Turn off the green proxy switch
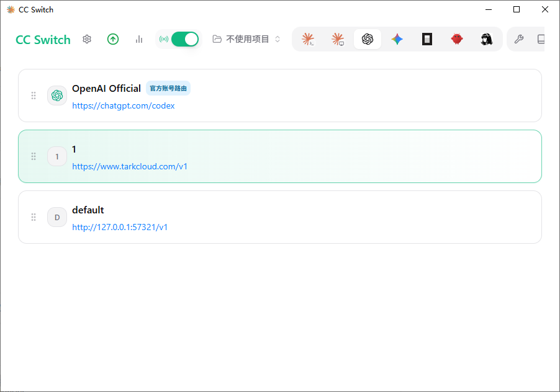The height and width of the screenshot is (392, 560). click(x=185, y=39)
